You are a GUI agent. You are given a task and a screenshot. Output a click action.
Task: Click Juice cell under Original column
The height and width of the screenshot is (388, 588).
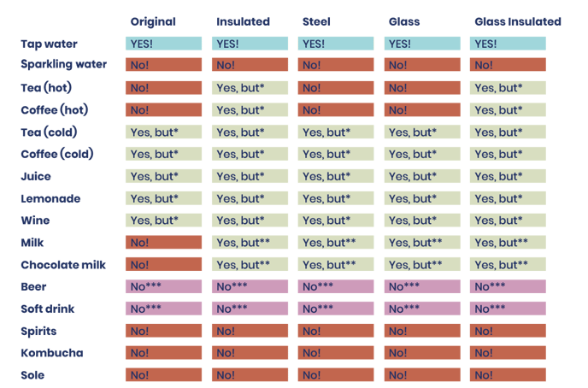click(164, 176)
